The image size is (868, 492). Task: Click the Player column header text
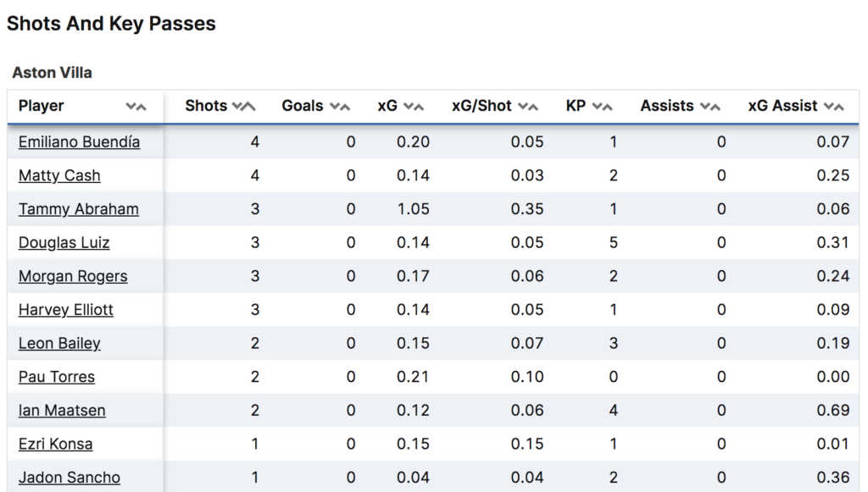[41, 106]
